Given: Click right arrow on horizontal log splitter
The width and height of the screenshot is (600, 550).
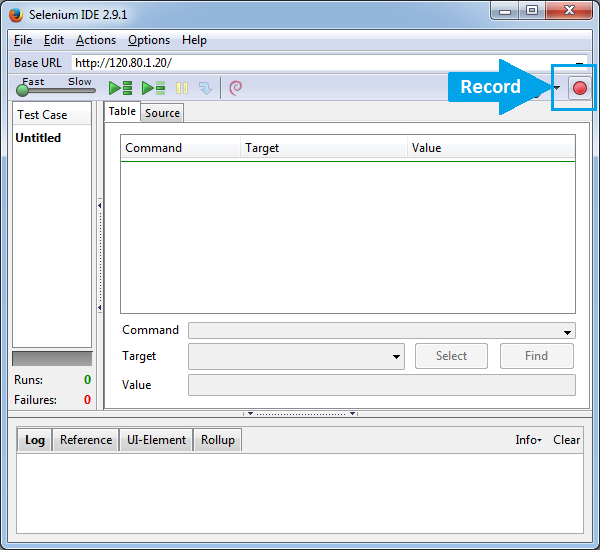Looking at the screenshot, I should tap(352, 413).
